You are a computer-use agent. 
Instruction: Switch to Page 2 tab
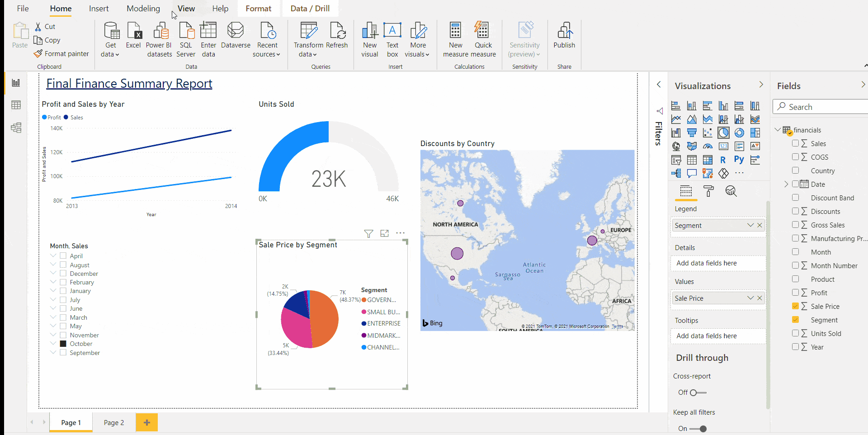[x=113, y=422]
